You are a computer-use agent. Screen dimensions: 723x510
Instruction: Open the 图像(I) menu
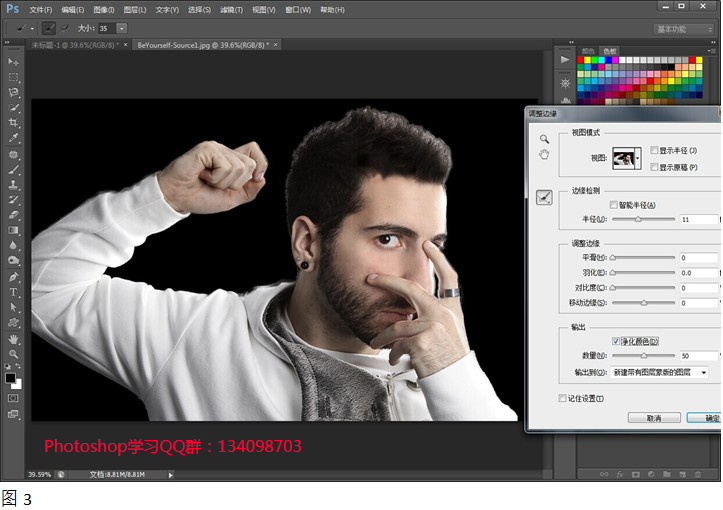(x=103, y=10)
